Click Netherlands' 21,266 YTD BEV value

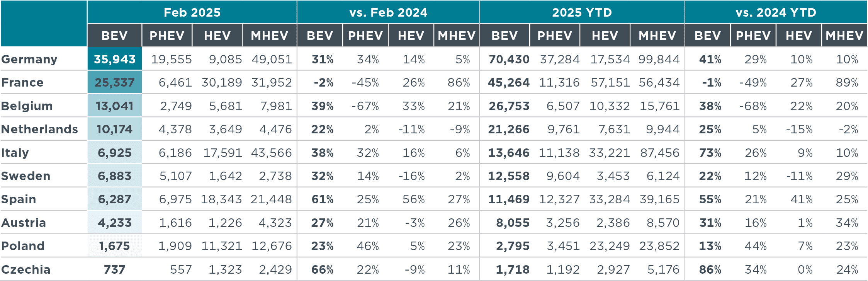pyautogui.click(x=508, y=129)
